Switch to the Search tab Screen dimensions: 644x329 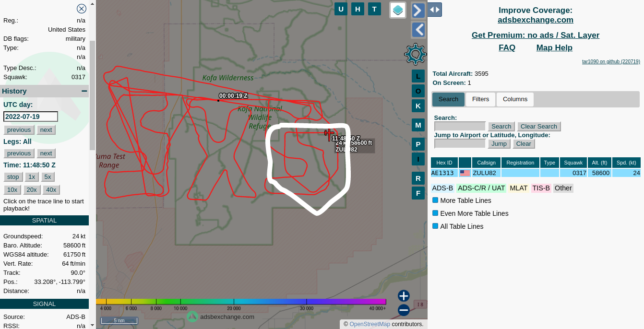pyautogui.click(x=448, y=99)
